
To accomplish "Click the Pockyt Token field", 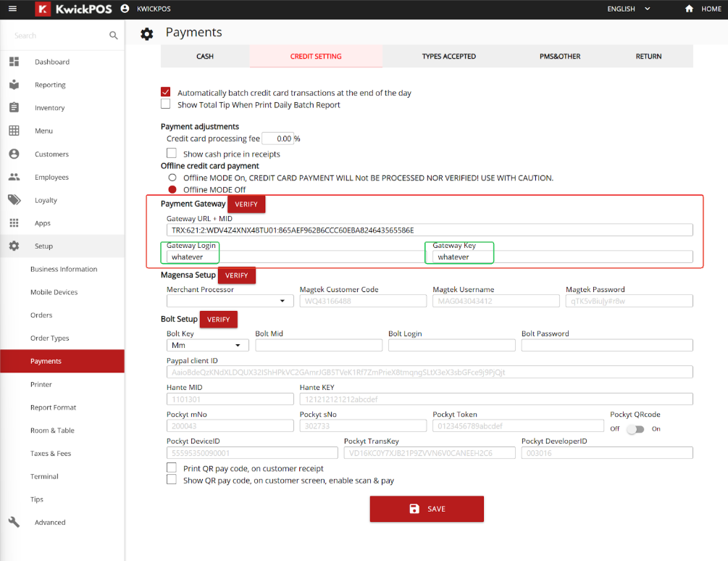I will pyautogui.click(x=518, y=426).
